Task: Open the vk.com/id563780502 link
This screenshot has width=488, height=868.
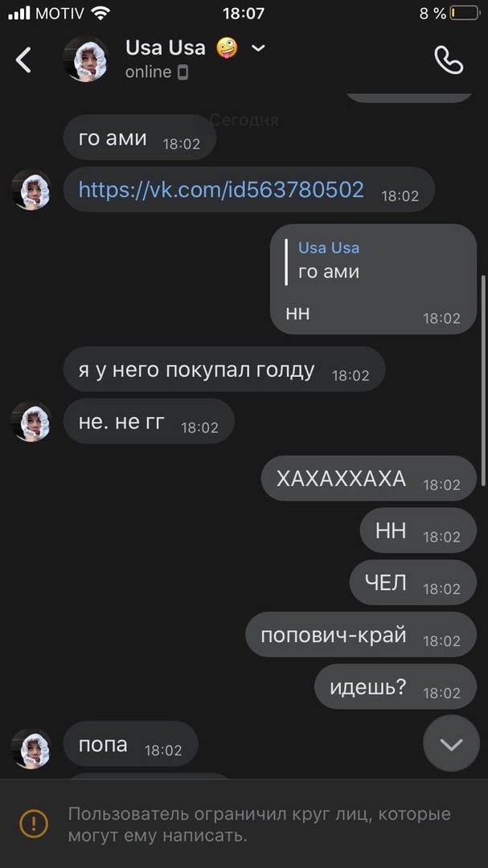Action: [x=221, y=190]
